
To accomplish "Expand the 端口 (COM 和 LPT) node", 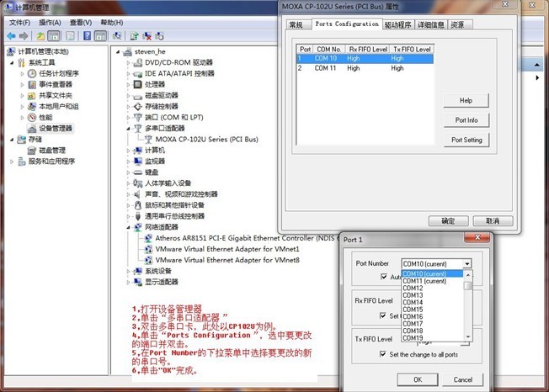I will [128, 117].
